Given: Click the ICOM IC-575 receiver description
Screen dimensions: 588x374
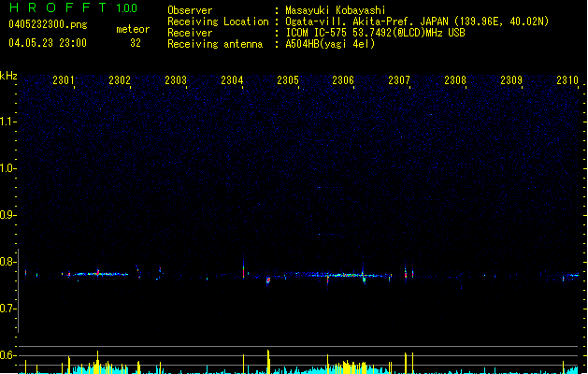Looking at the screenshot, I should click(x=375, y=33).
